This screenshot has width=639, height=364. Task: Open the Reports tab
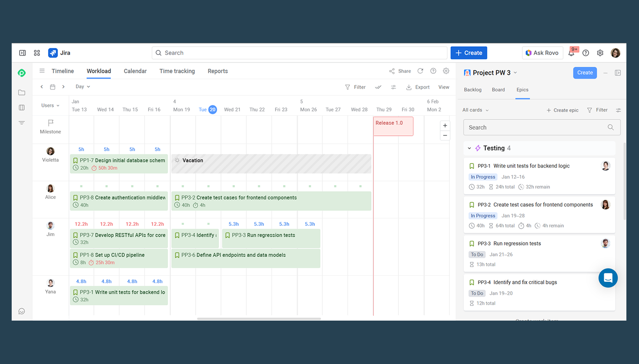pos(218,71)
